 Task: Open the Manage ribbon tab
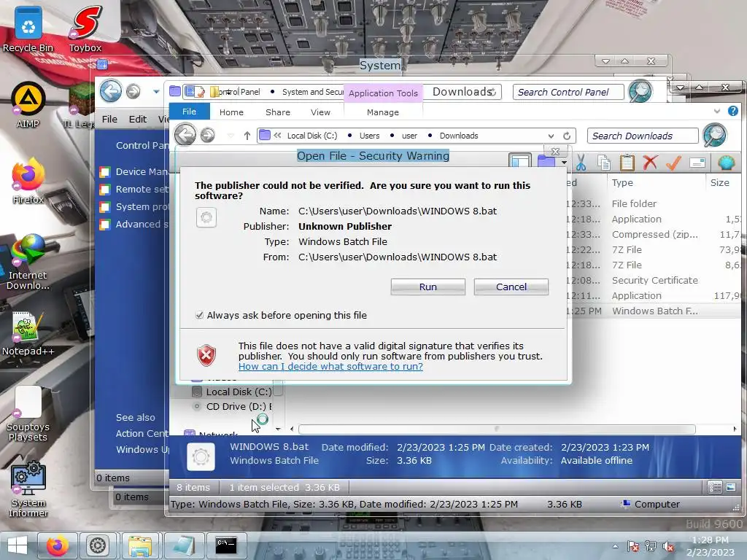click(382, 112)
